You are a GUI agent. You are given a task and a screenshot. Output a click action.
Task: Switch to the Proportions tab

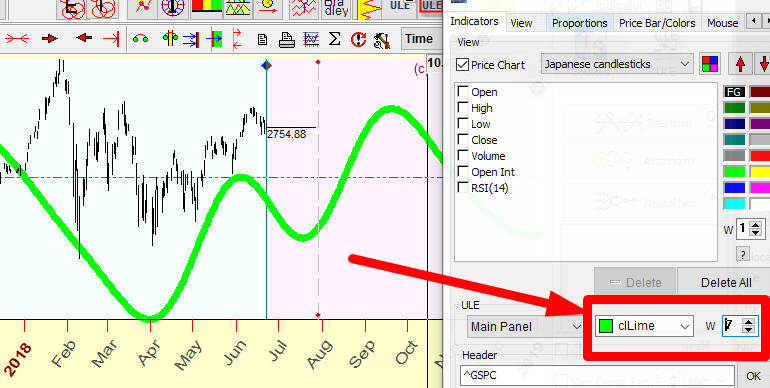579,23
